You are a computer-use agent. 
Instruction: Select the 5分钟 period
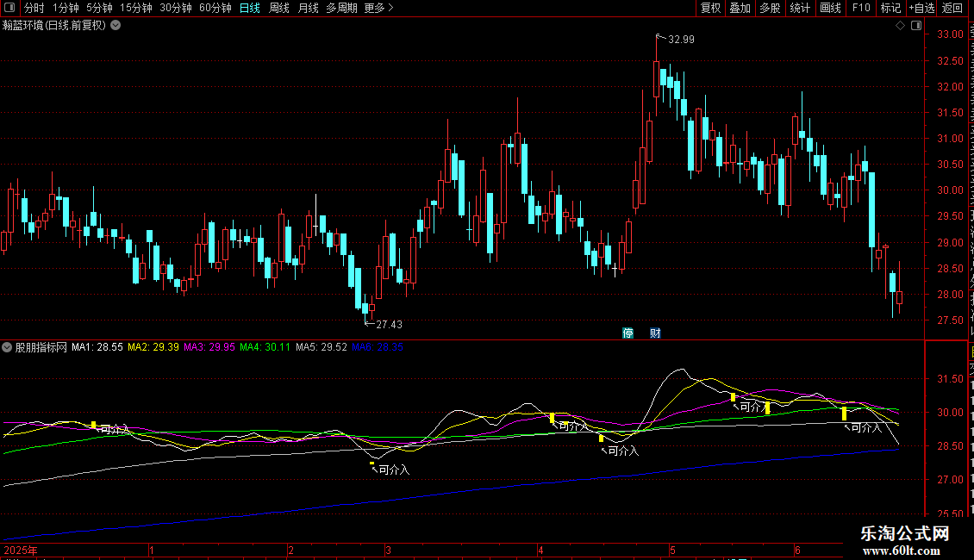click(x=99, y=8)
